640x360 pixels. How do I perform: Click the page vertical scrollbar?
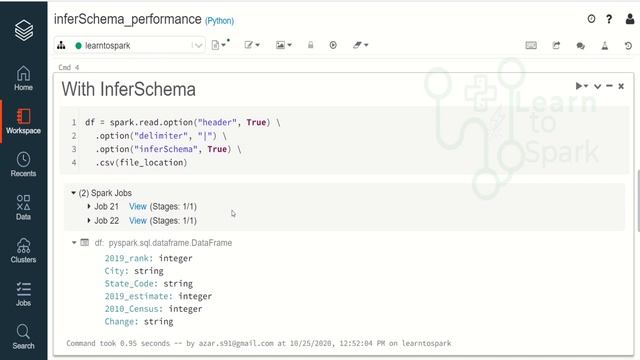pyautogui.click(x=638, y=201)
